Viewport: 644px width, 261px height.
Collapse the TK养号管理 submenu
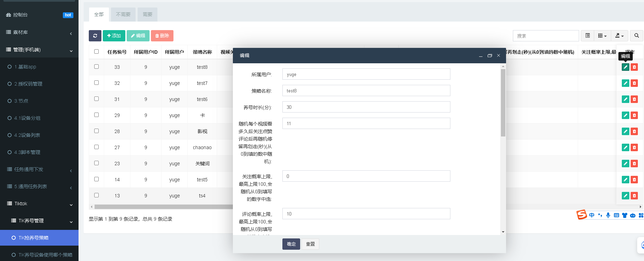(x=39, y=221)
